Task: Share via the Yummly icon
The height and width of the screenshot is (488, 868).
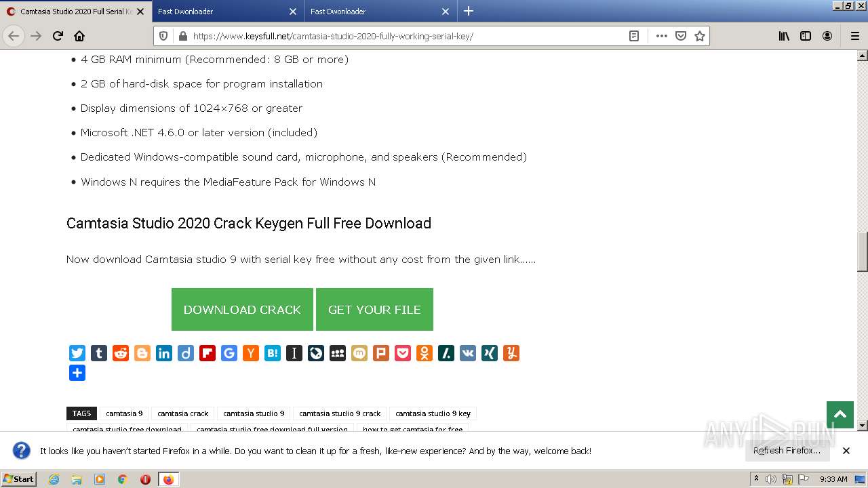Action: point(511,353)
